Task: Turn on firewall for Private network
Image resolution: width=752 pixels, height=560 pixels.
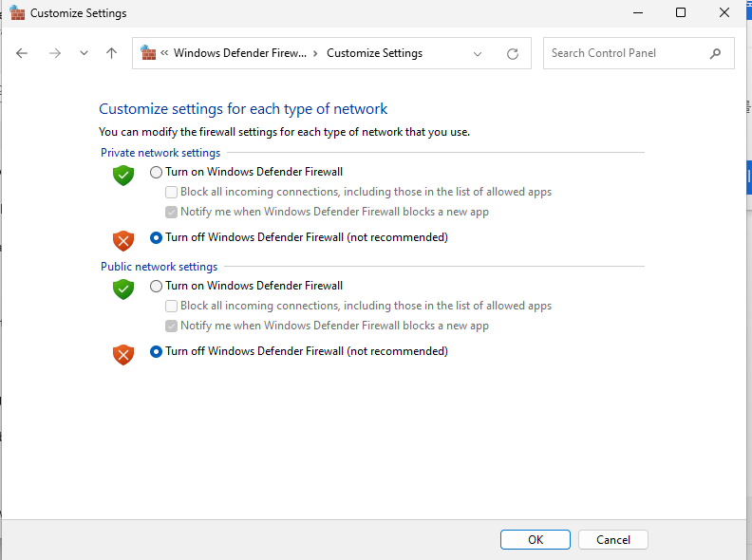Action: coord(156,172)
